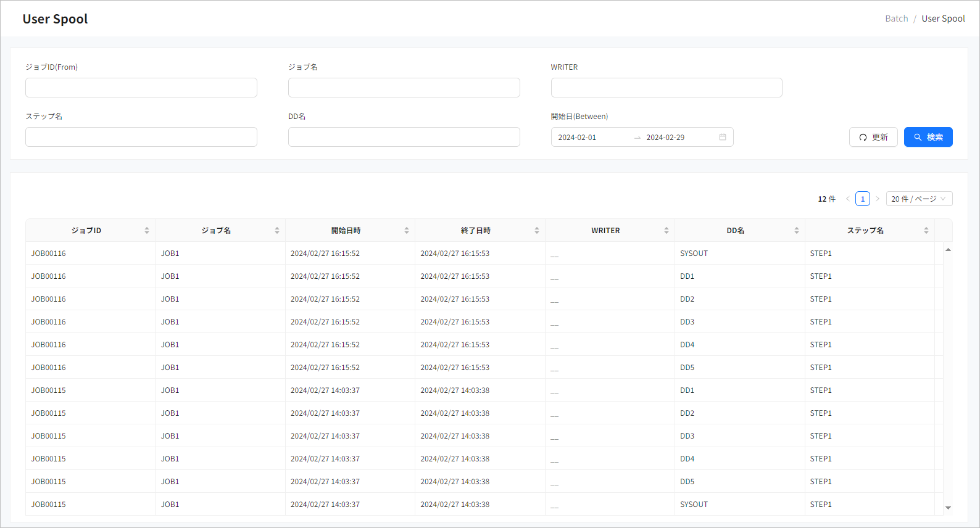
Task: Sort by DD名 column sort arrows
Action: 797,230
